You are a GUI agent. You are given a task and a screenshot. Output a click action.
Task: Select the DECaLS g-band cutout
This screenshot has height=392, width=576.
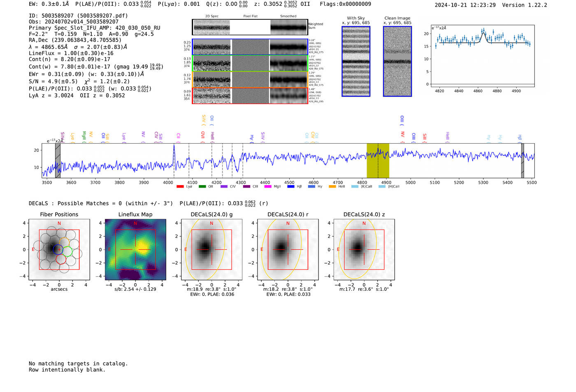click(x=211, y=249)
